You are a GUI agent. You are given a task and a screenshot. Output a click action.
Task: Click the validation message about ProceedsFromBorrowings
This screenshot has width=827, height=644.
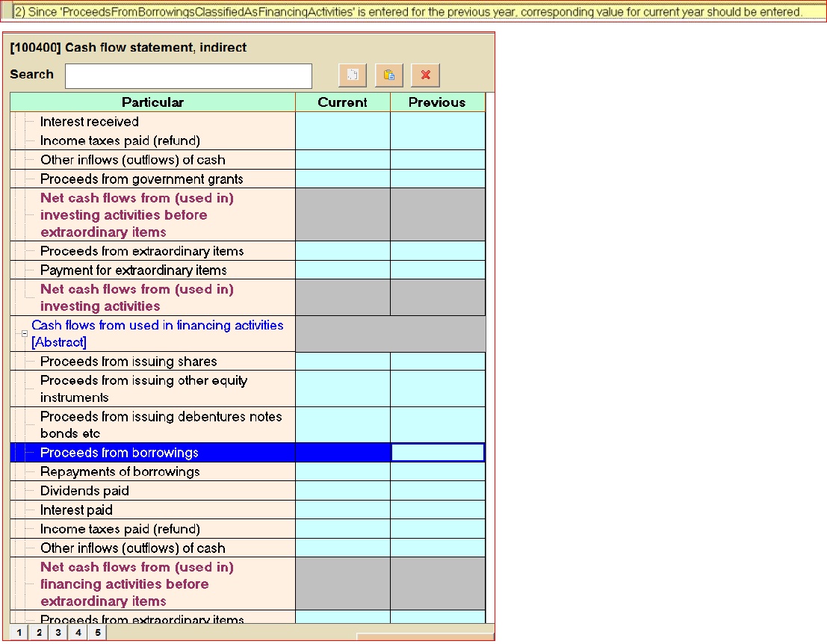tap(413, 12)
